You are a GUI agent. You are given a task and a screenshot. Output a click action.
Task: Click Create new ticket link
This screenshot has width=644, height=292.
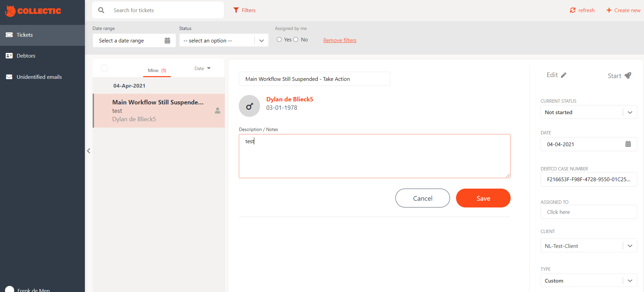pyautogui.click(x=627, y=10)
